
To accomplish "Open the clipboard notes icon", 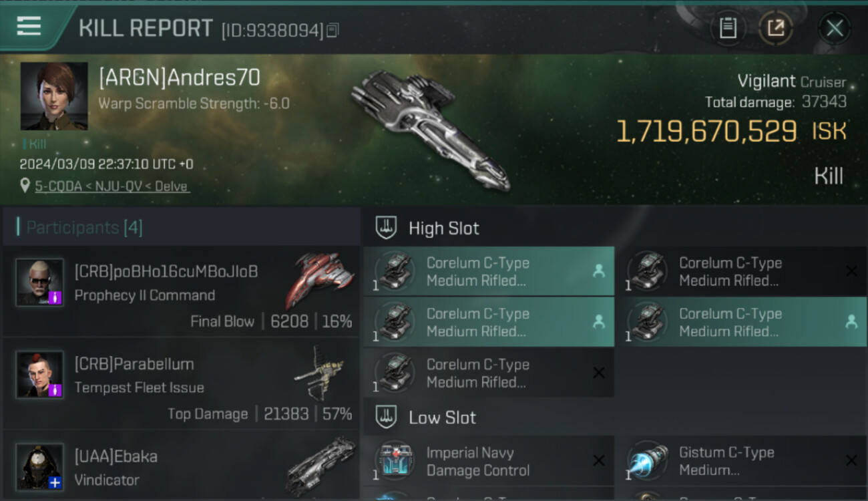I will (x=728, y=28).
